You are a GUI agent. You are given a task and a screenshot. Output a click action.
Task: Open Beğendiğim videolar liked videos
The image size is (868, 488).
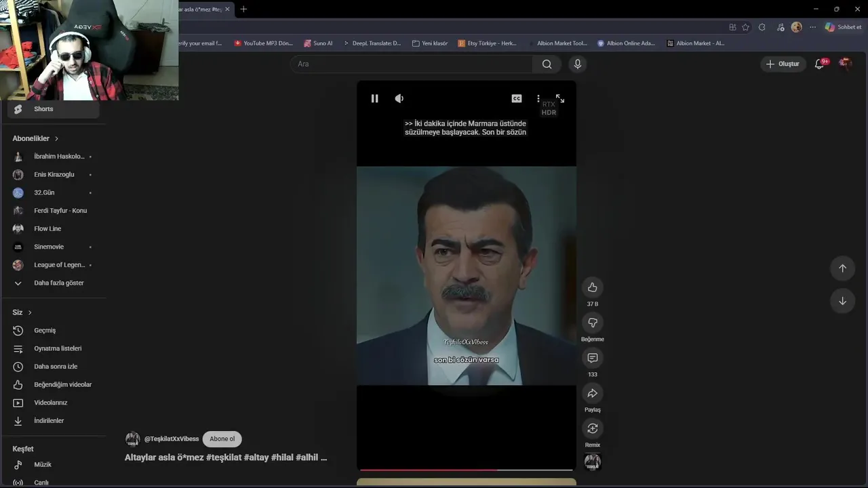[x=54, y=385]
